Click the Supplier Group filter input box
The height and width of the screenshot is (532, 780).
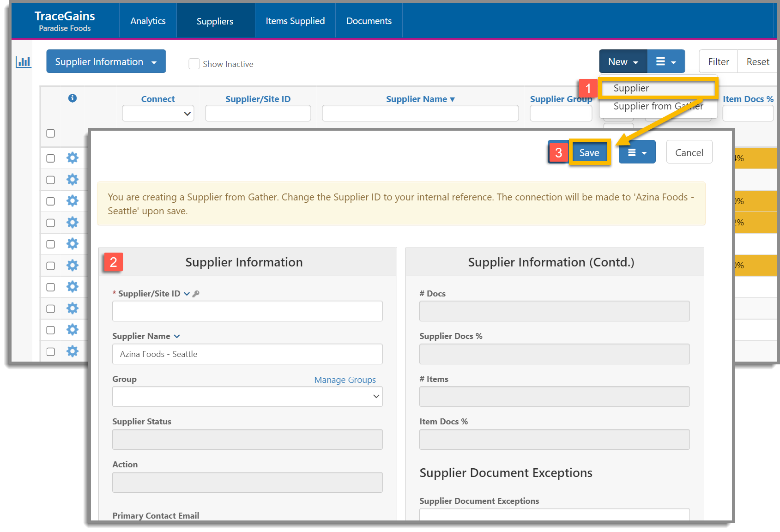(561, 113)
